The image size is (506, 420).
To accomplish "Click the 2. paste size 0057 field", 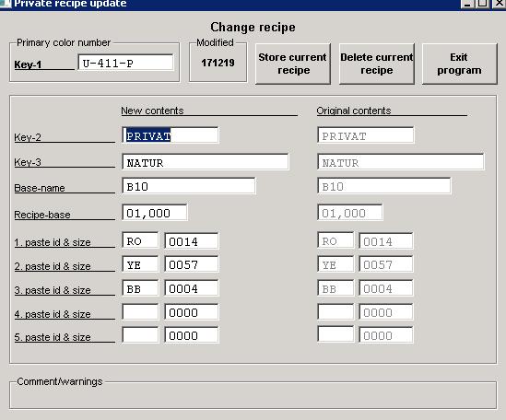I will click(192, 264).
